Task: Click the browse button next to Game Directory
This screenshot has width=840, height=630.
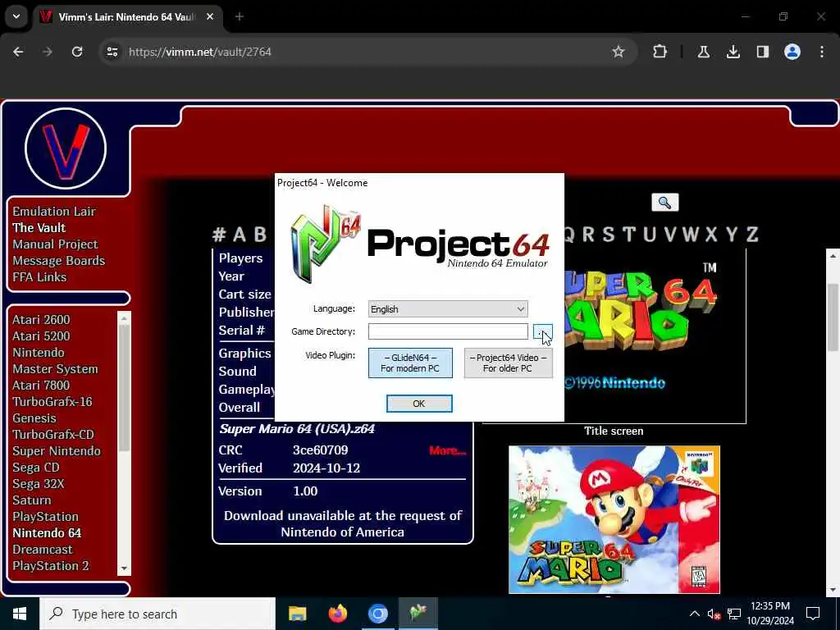Action: click(543, 331)
